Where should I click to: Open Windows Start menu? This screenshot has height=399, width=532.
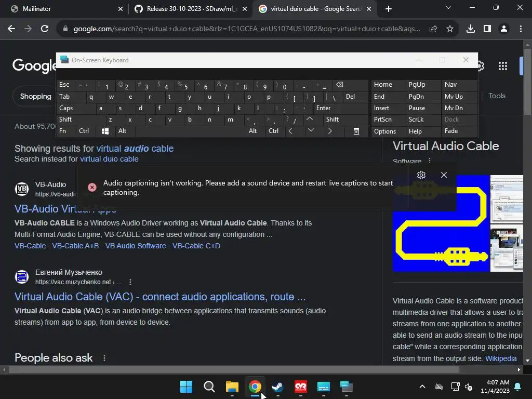pyautogui.click(x=186, y=387)
